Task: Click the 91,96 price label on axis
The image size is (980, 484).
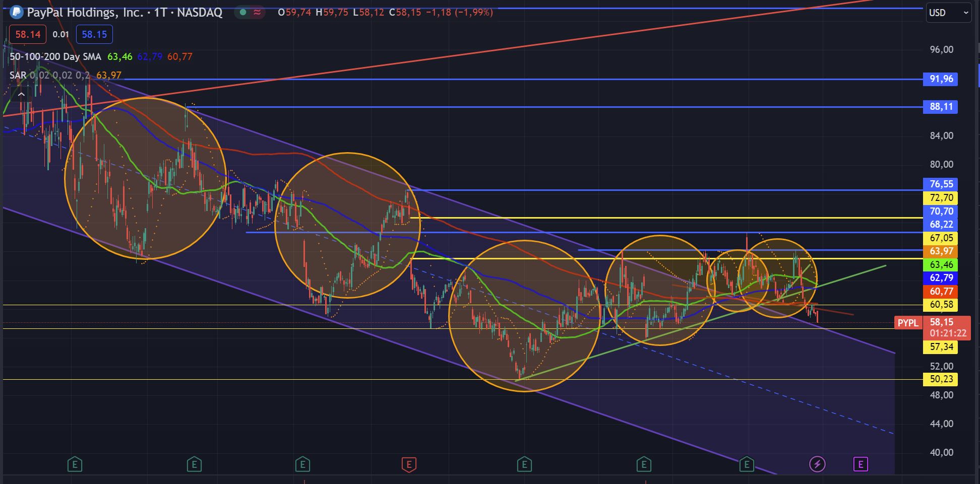Action: click(x=940, y=79)
